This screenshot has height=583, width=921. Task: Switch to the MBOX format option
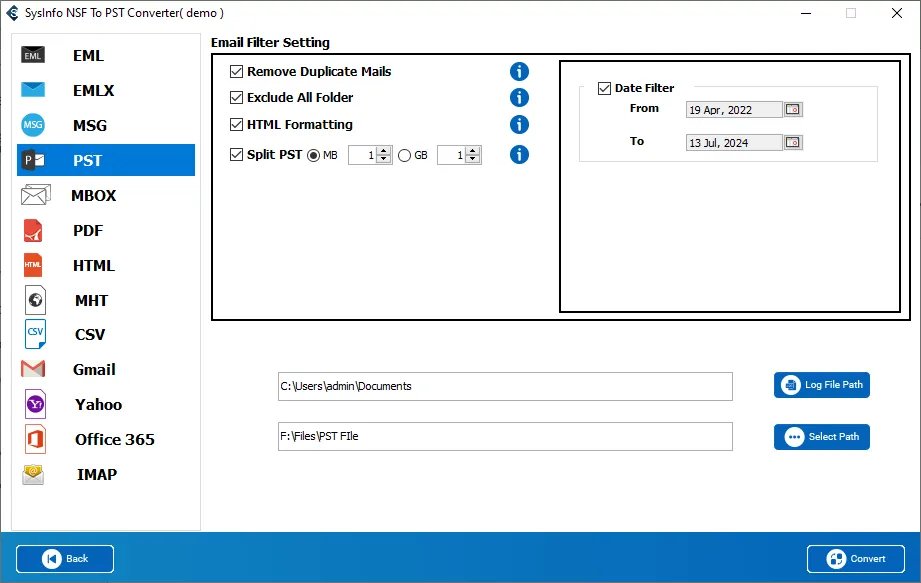click(x=93, y=195)
